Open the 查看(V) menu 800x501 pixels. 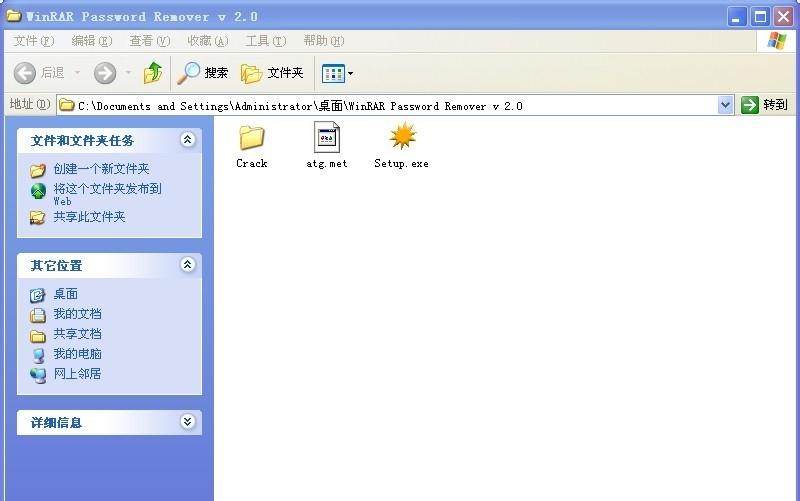click(x=149, y=41)
